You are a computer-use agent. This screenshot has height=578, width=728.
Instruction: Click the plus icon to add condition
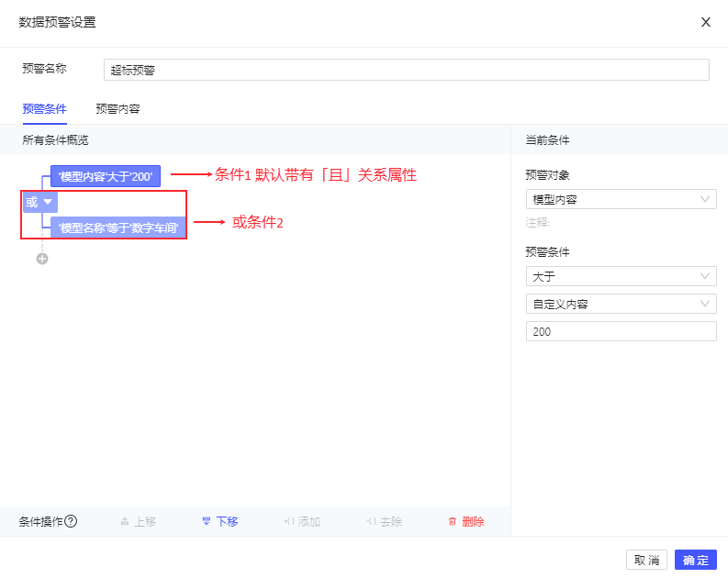(x=42, y=259)
